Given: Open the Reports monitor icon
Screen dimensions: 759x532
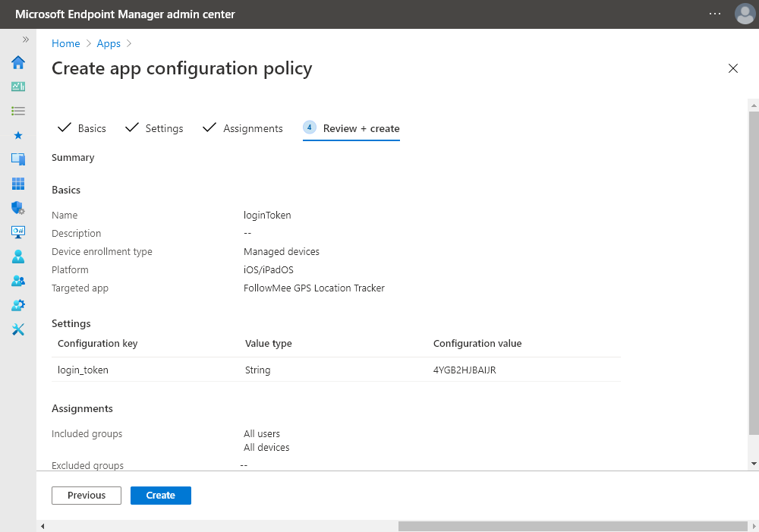Looking at the screenshot, I should pyautogui.click(x=18, y=232).
